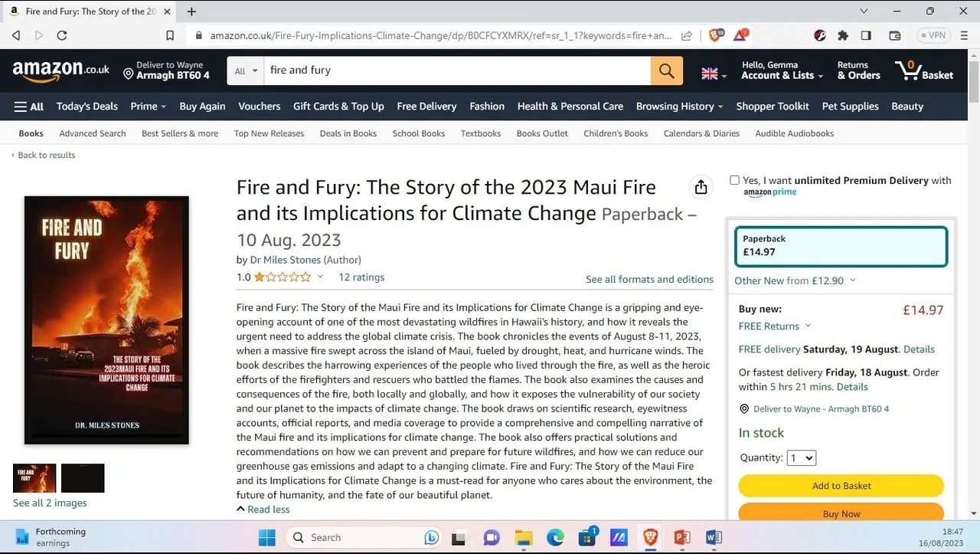Expand the rating breakdown chevron
Image resolution: width=980 pixels, height=554 pixels.
click(x=320, y=277)
